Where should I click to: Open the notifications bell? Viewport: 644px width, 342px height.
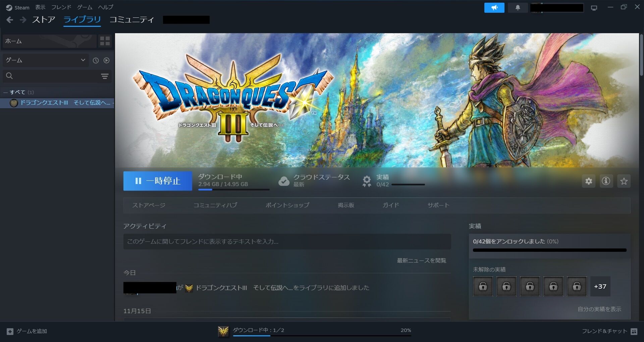[518, 8]
